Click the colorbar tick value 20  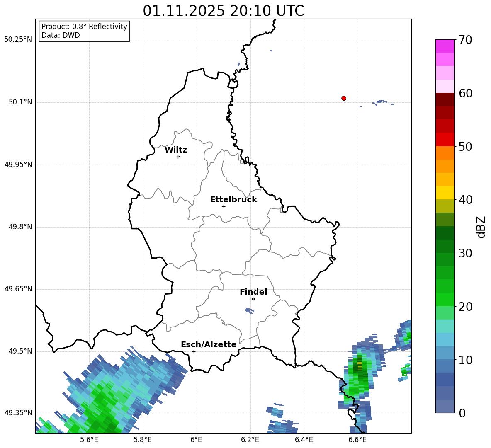click(465, 307)
